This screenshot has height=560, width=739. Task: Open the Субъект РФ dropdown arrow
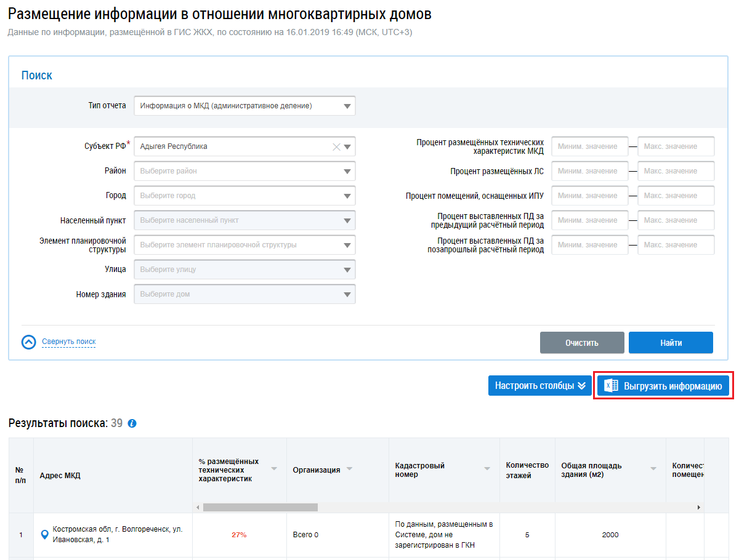[348, 146]
